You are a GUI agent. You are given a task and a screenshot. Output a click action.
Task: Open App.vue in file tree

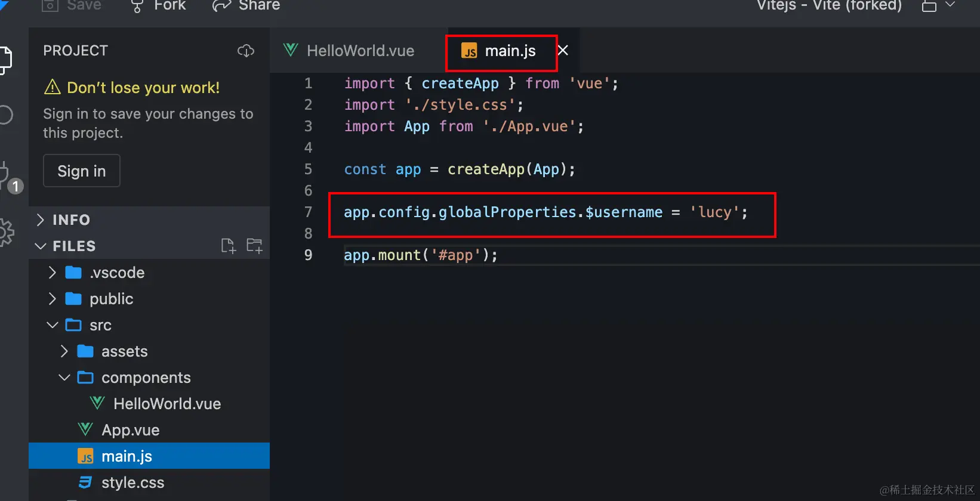(x=149, y=430)
